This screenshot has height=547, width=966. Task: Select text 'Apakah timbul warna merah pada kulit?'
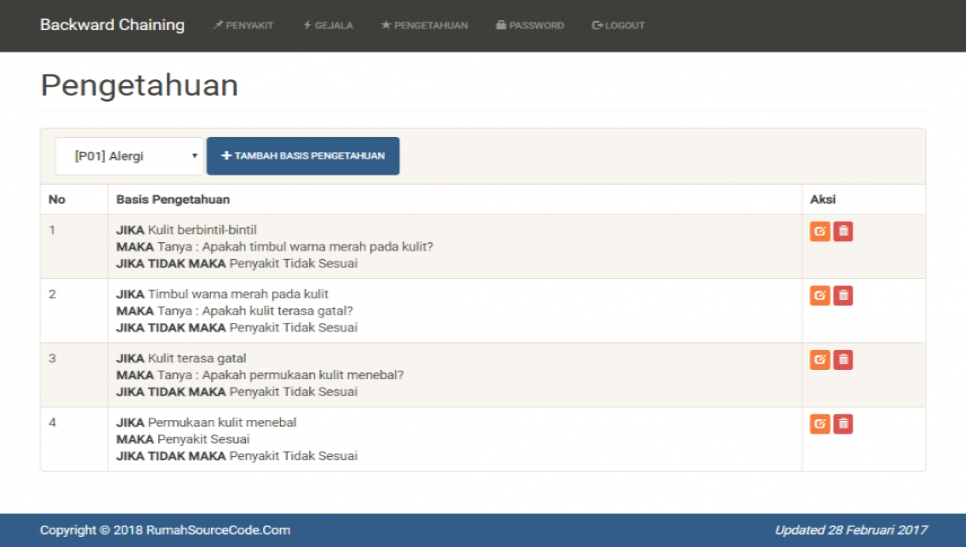317,246
